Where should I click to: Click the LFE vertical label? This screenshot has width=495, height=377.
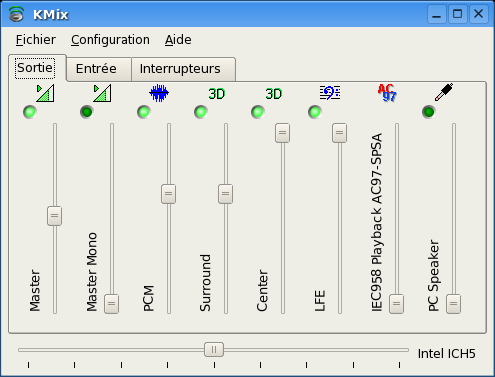[x=319, y=301]
